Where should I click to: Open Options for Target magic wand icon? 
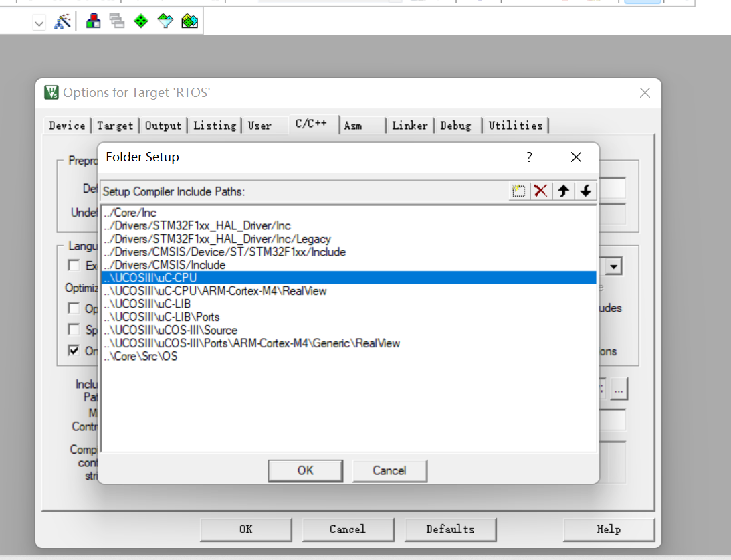coord(62,21)
